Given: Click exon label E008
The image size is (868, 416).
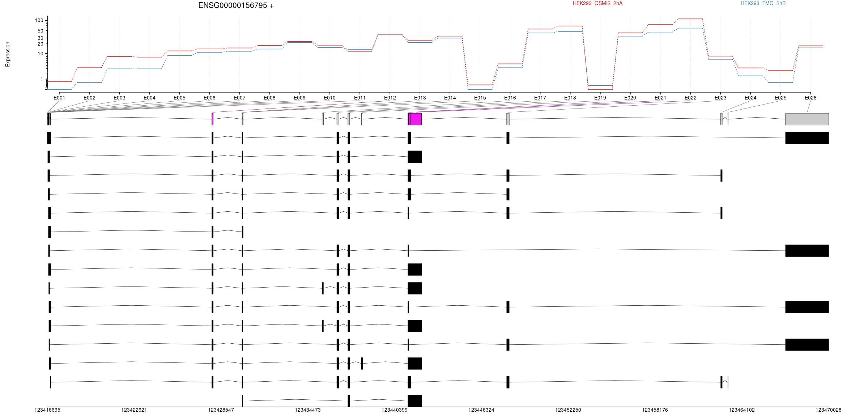Looking at the screenshot, I should pyautogui.click(x=269, y=98).
